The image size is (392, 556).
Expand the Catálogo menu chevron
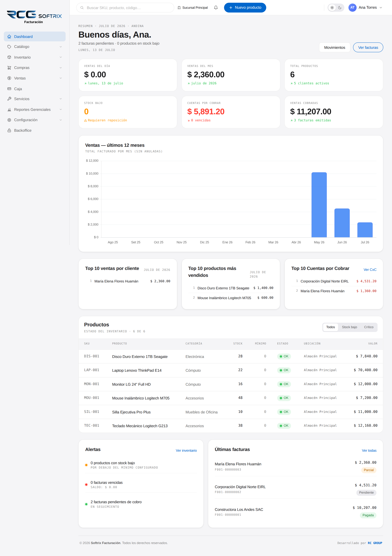(x=61, y=47)
